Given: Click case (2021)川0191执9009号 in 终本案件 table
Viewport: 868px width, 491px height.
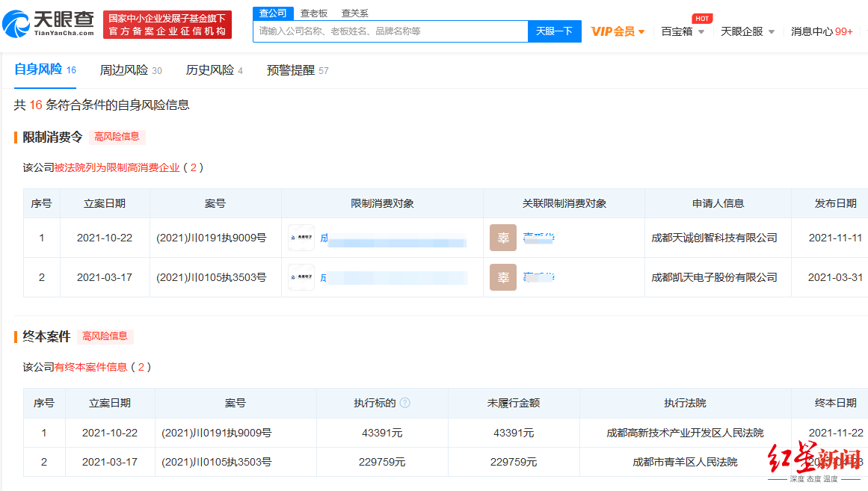Looking at the screenshot, I should pos(217,433).
